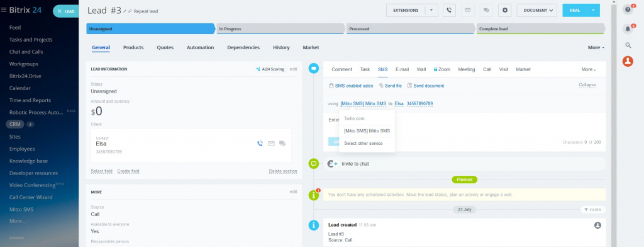Open CRM in the left sidebar
644x247 pixels.
click(x=15, y=124)
